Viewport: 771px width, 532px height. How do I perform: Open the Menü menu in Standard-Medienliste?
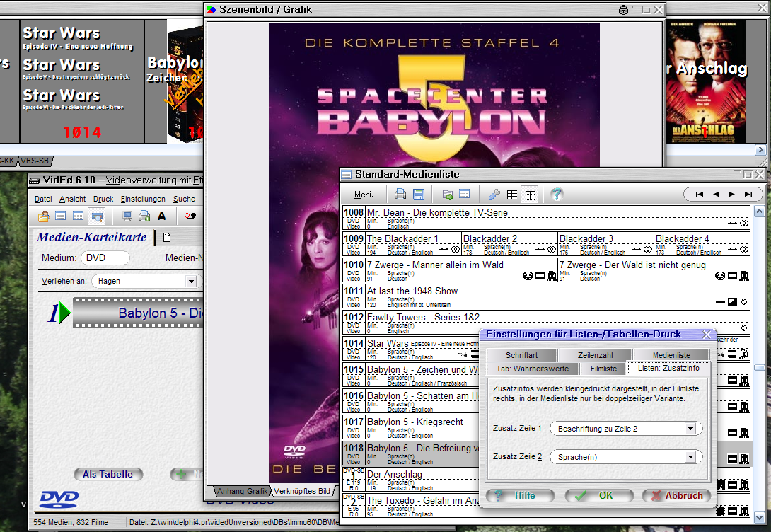coord(364,195)
